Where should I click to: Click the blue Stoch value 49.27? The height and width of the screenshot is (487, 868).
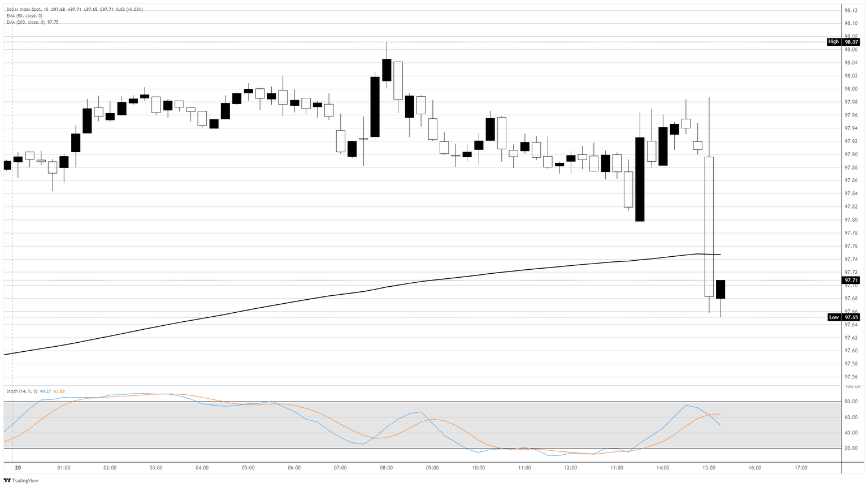(x=45, y=391)
